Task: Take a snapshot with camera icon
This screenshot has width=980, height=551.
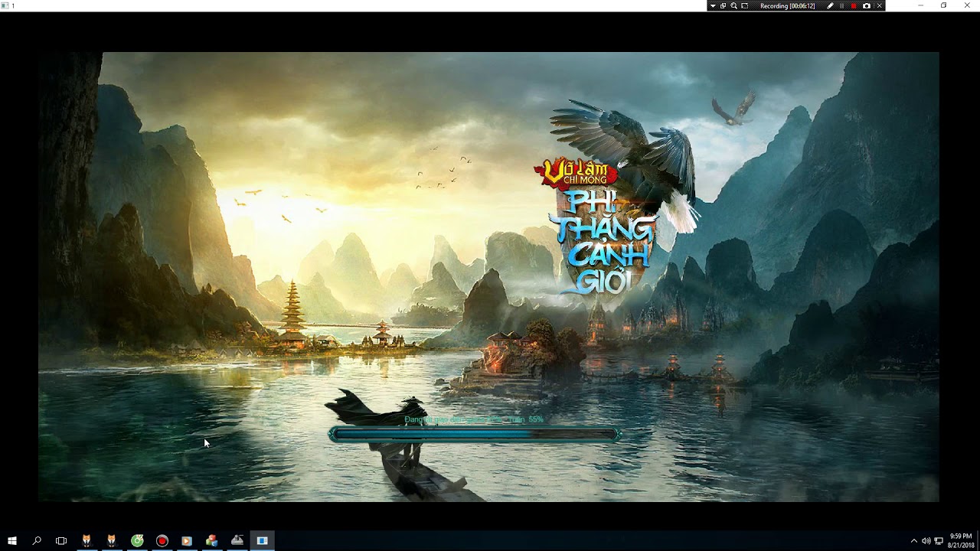Action: coord(867,5)
